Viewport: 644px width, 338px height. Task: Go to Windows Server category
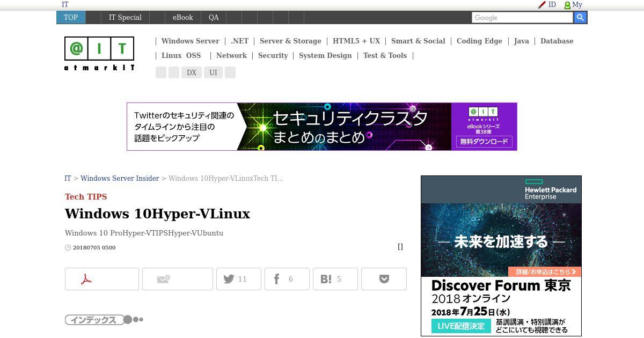click(x=190, y=41)
